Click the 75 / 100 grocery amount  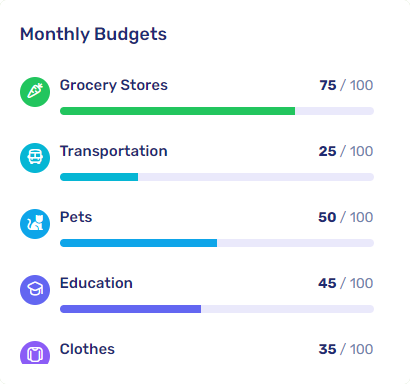pos(346,85)
